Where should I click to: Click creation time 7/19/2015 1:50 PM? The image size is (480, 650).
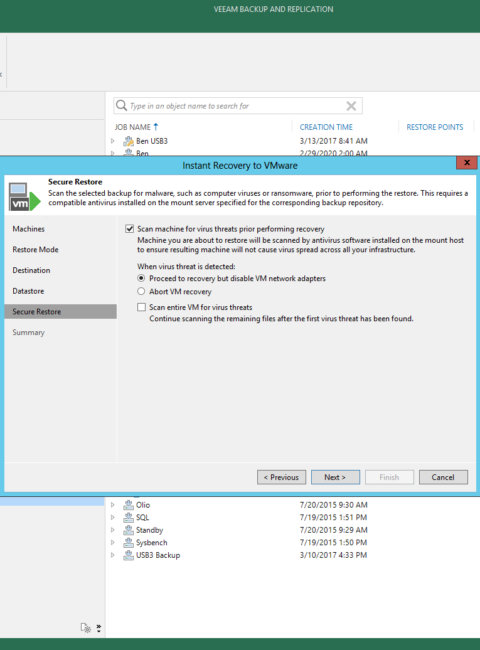[333, 543]
